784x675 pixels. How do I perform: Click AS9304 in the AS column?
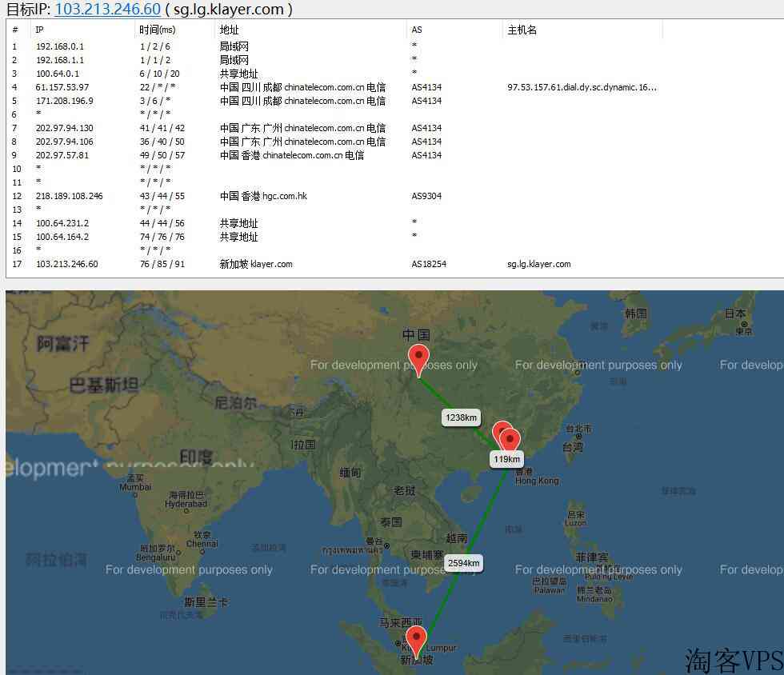(426, 196)
